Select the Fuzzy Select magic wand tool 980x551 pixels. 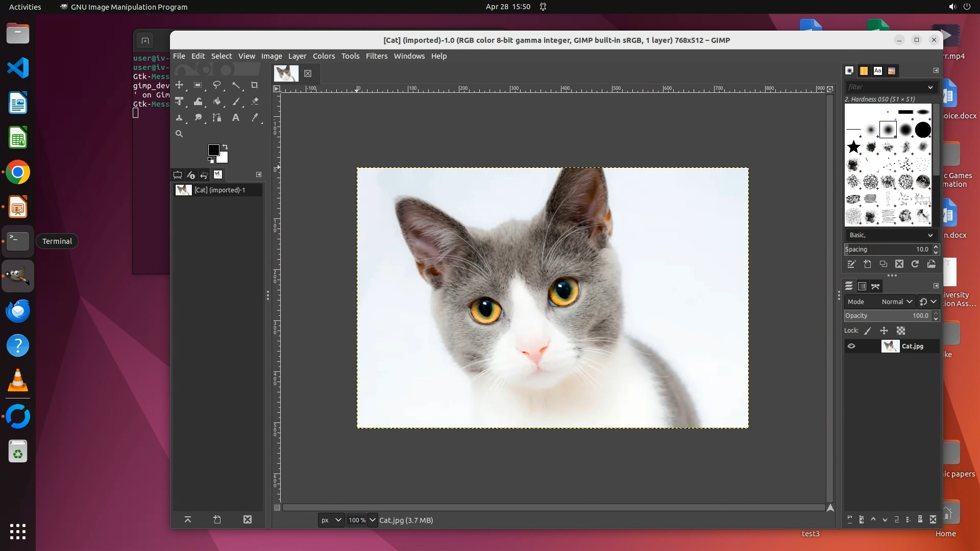click(x=236, y=85)
